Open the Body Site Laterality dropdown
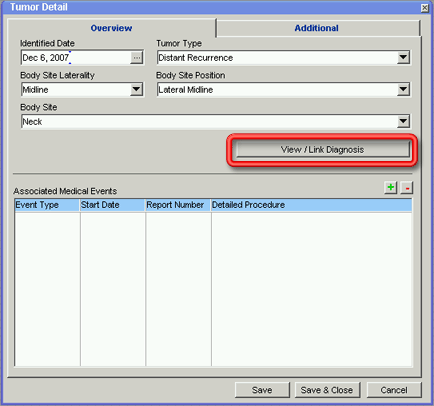This screenshot has height=406, width=434. click(x=136, y=89)
